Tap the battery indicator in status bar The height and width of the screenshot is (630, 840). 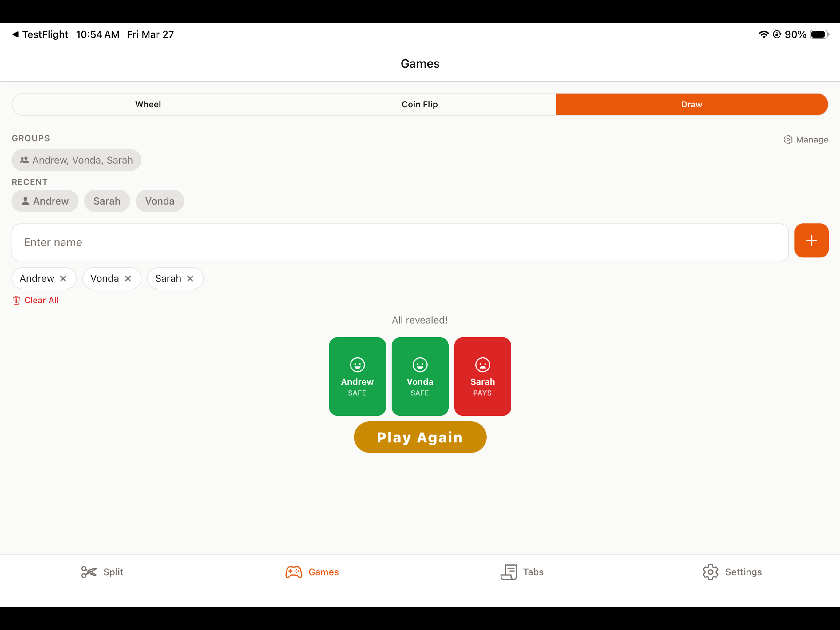[819, 34]
